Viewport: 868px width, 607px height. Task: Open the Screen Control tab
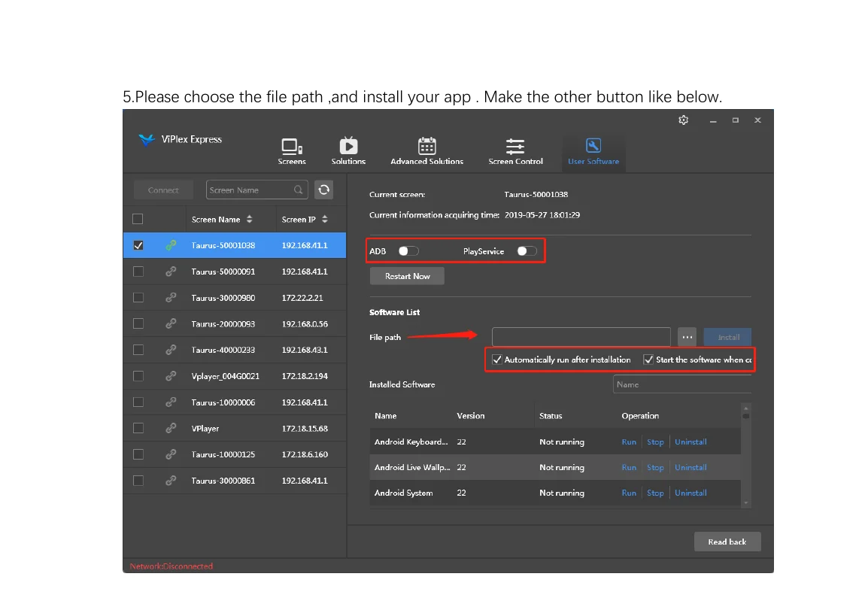point(515,151)
